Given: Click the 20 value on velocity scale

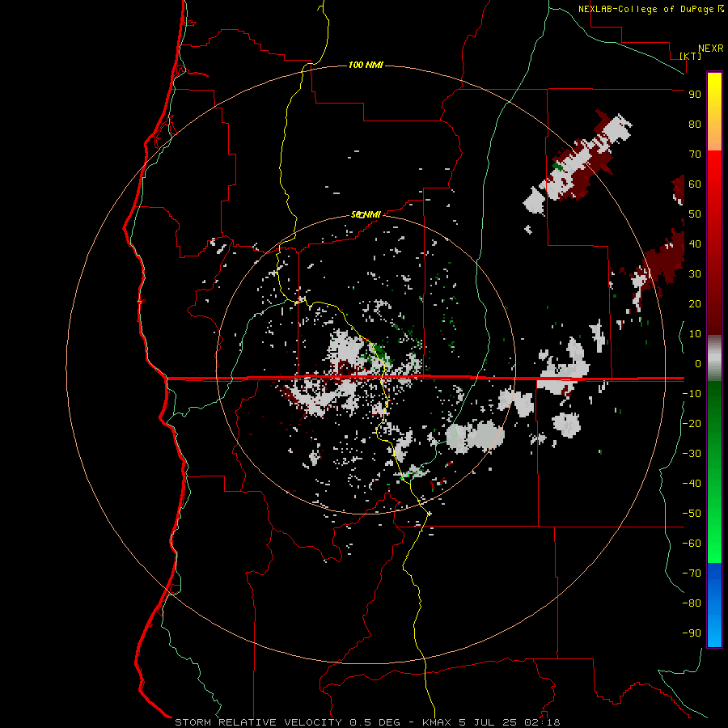Looking at the screenshot, I should (x=695, y=304).
